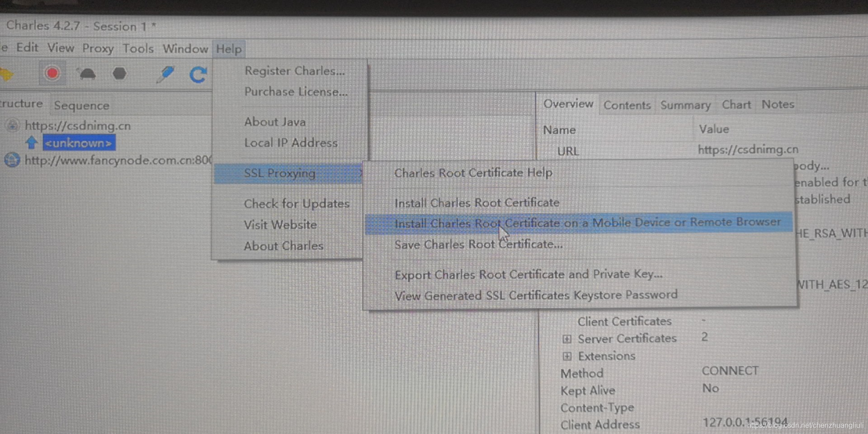Select About Charles menu item
The height and width of the screenshot is (434, 868).
(x=283, y=246)
